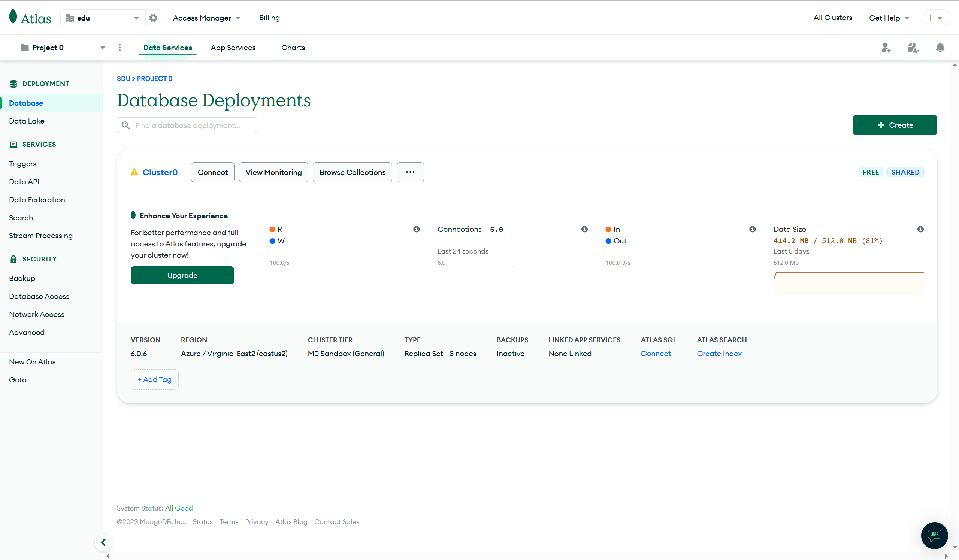Click Browse Collections button
Screen dimensions: 959x560
point(353,172)
